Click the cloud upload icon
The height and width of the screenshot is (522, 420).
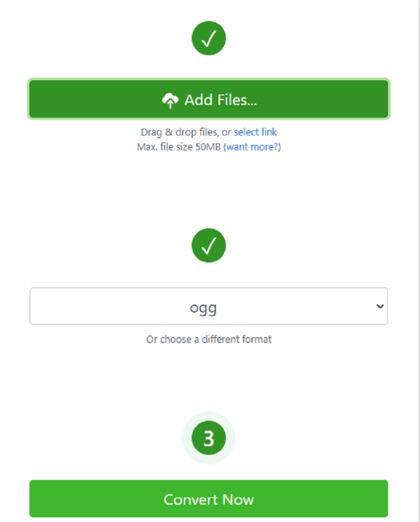coord(170,100)
